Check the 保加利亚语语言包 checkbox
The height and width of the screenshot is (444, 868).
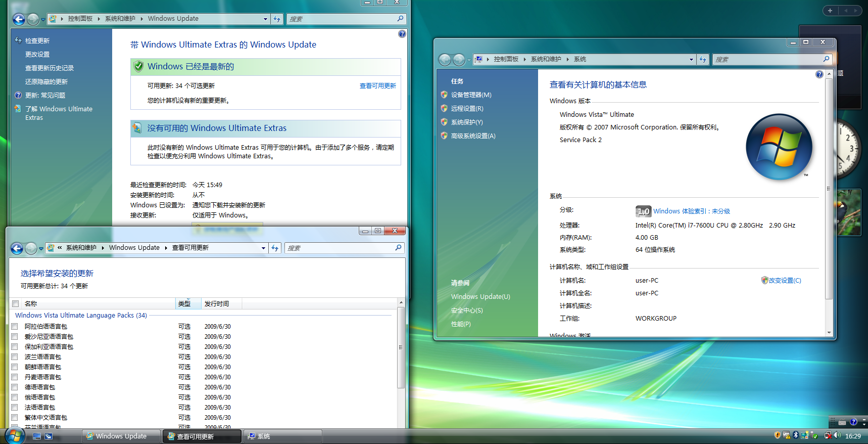tap(15, 347)
